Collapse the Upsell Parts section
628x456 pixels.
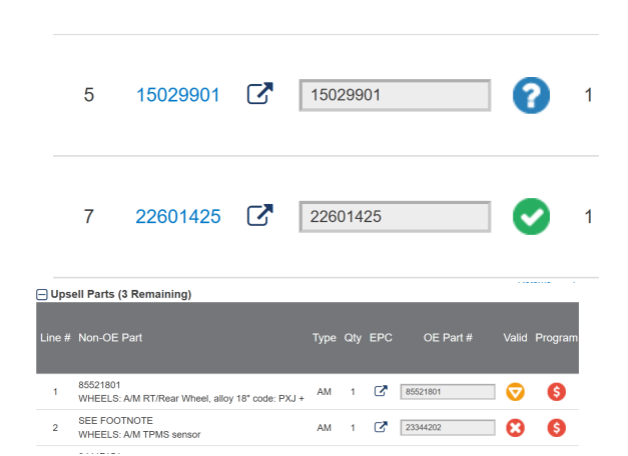pos(41,295)
